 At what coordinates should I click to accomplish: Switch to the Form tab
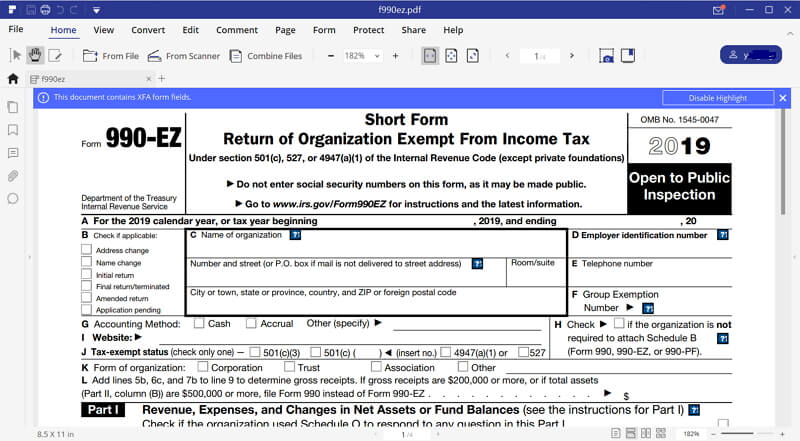(x=324, y=30)
